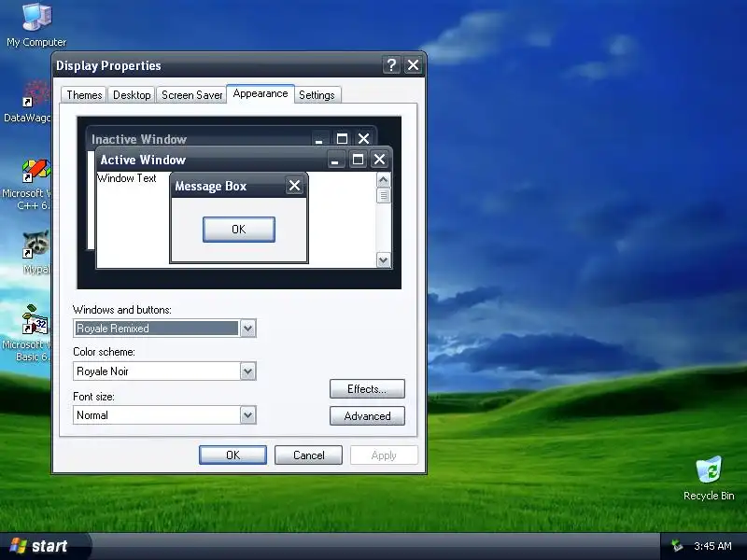747x560 pixels.
Task: Click the preview Inactive Window minimize icon
Action: (319, 138)
